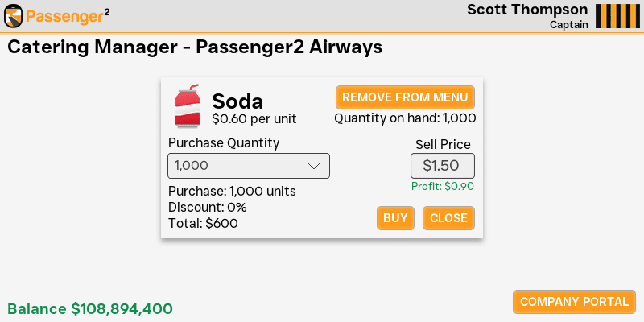Click the green Profit $0.90 label
The width and height of the screenshot is (644, 322).
(x=442, y=186)
